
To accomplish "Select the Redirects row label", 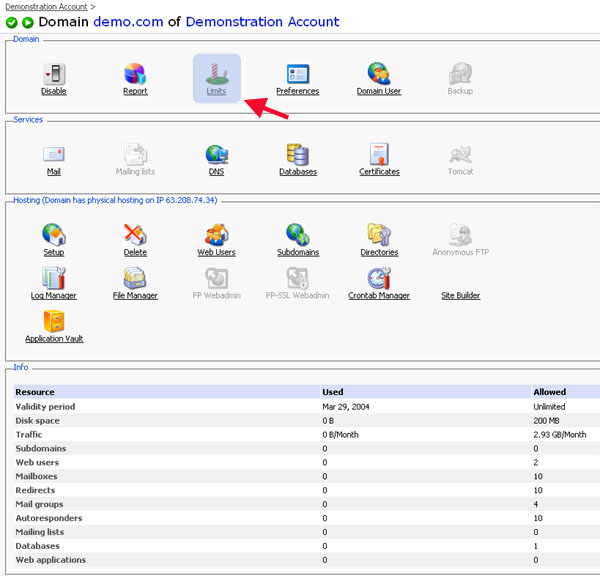I will coord(35,490).
